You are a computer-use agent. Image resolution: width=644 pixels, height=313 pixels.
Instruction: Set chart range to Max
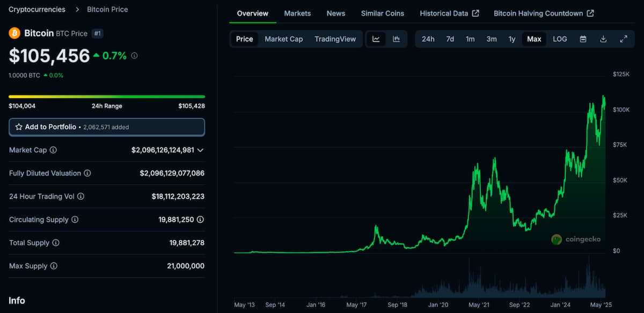click(534, 39)
